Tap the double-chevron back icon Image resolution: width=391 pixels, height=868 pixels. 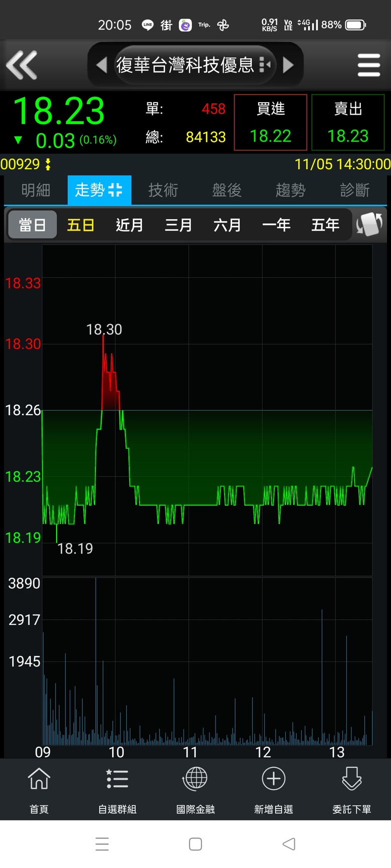pos(22,65)
